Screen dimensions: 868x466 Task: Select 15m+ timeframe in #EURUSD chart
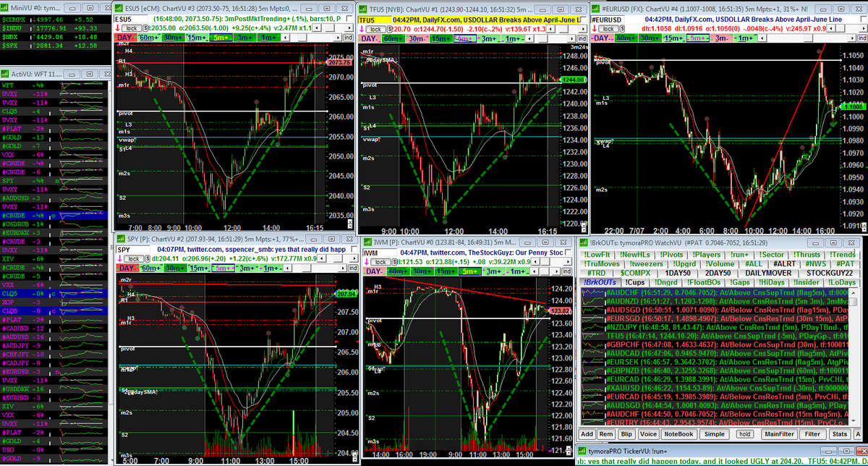673,38
